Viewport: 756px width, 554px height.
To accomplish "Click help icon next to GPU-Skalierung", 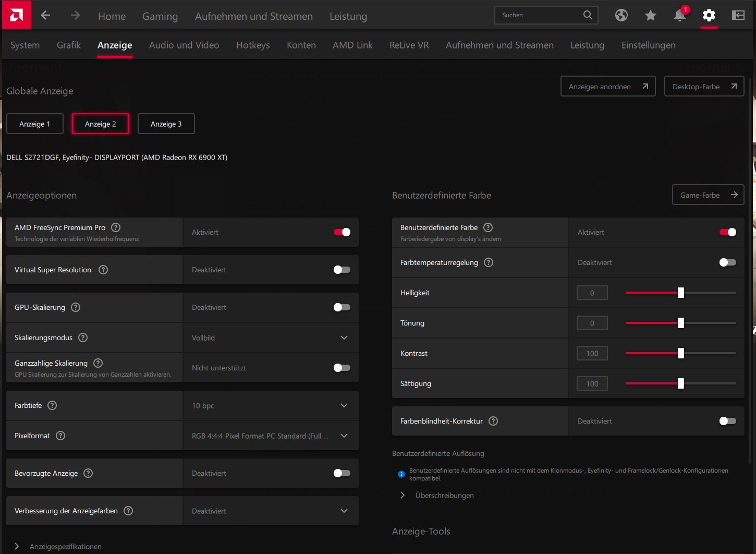I will [x=76, y=307].
